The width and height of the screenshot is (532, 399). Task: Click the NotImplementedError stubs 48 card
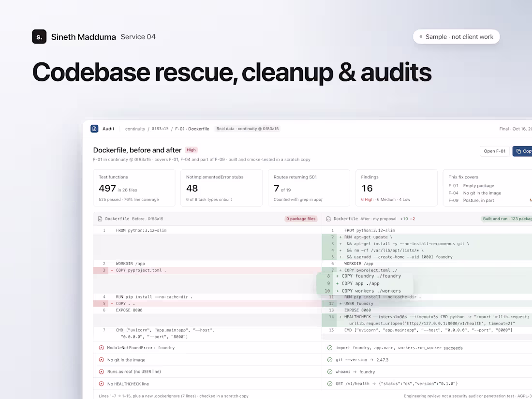pos(222,188)
